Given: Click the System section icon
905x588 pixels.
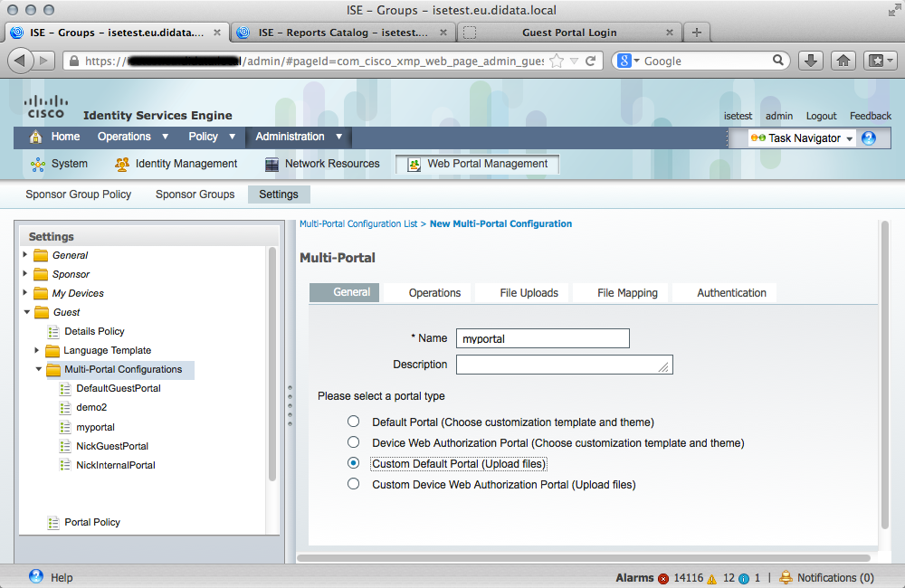Looking at the screenshot, I should [x=38, y=165].
